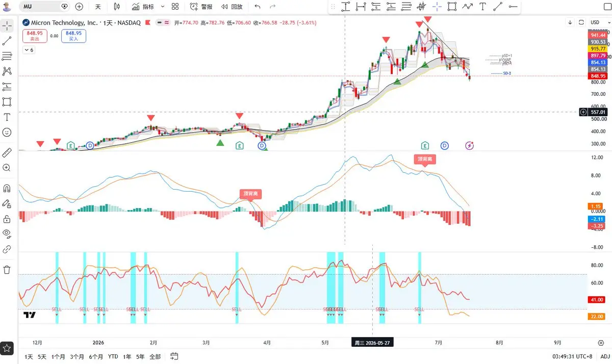Open the interval selector showing 天

tap(98, 7)
